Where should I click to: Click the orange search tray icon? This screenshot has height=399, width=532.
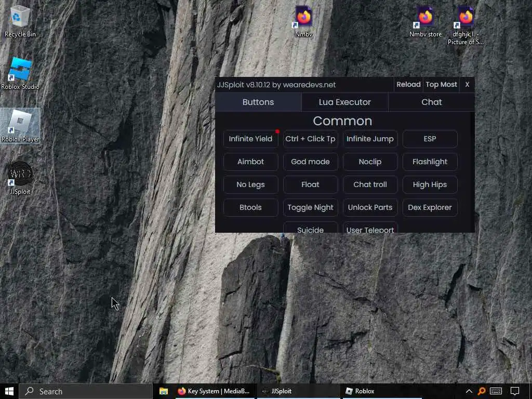pyautogui.click(x=482, y=391)
